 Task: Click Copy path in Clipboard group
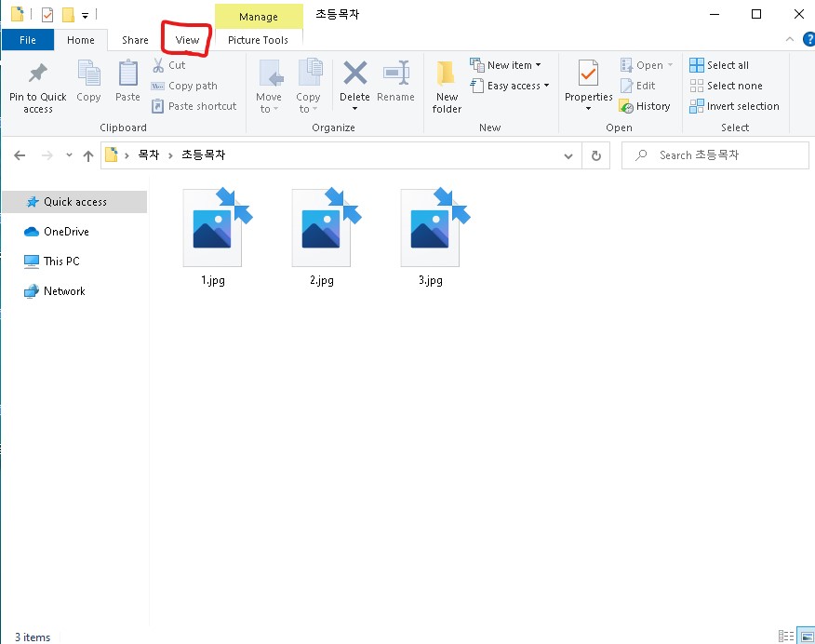184,86
